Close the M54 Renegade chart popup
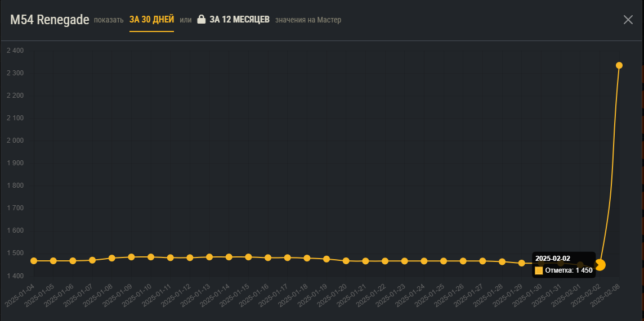Viewport: 644px width, 321px height. pos(628,20)
